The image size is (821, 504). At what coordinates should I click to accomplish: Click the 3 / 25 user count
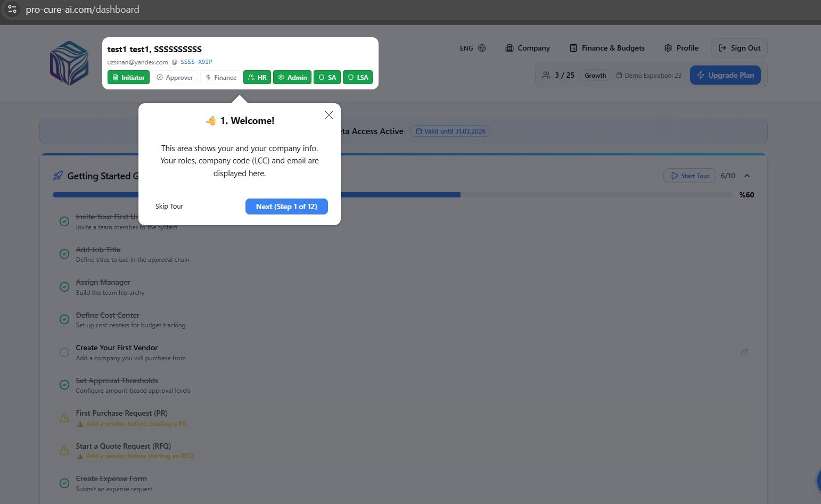click(564, 75)
